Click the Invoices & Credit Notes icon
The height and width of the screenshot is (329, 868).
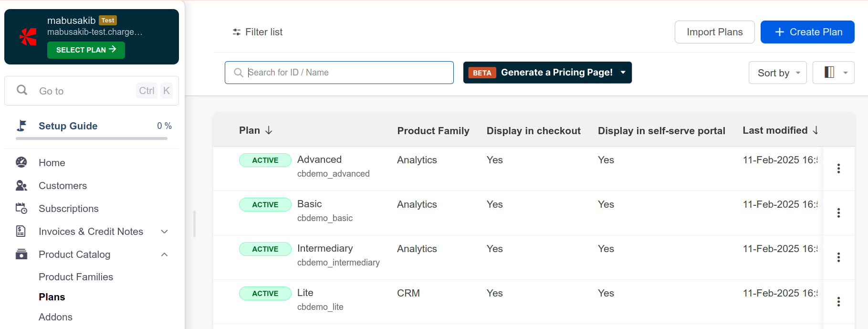21,231
